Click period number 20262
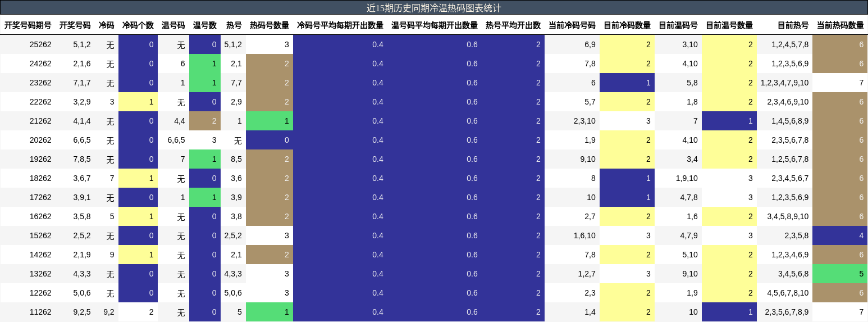 [x=40, y=140]
